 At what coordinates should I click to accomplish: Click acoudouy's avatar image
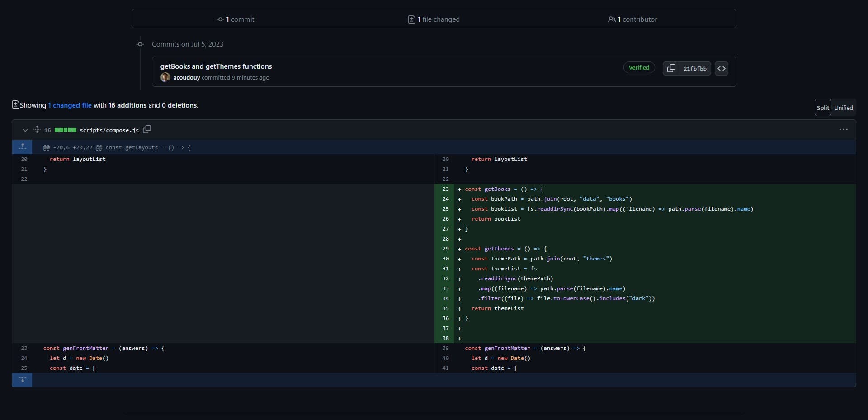click(x=165, y=77)
